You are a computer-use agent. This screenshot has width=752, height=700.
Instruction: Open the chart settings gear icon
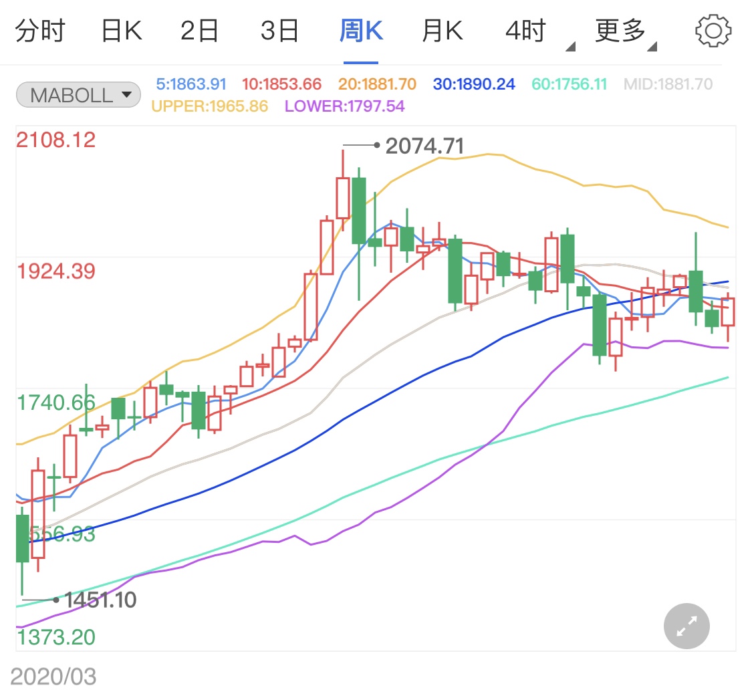(x=713, y=29)
